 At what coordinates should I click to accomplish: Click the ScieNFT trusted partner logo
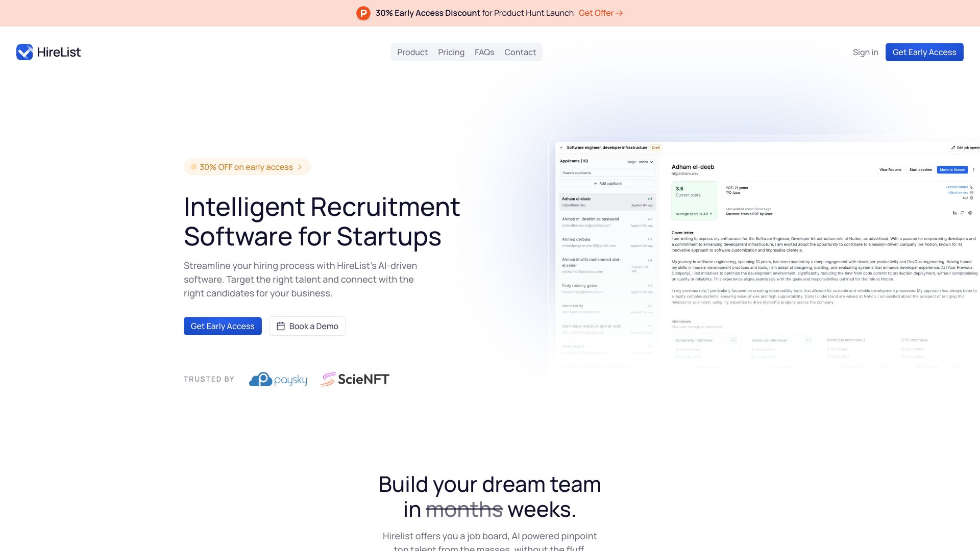point(355,379)
